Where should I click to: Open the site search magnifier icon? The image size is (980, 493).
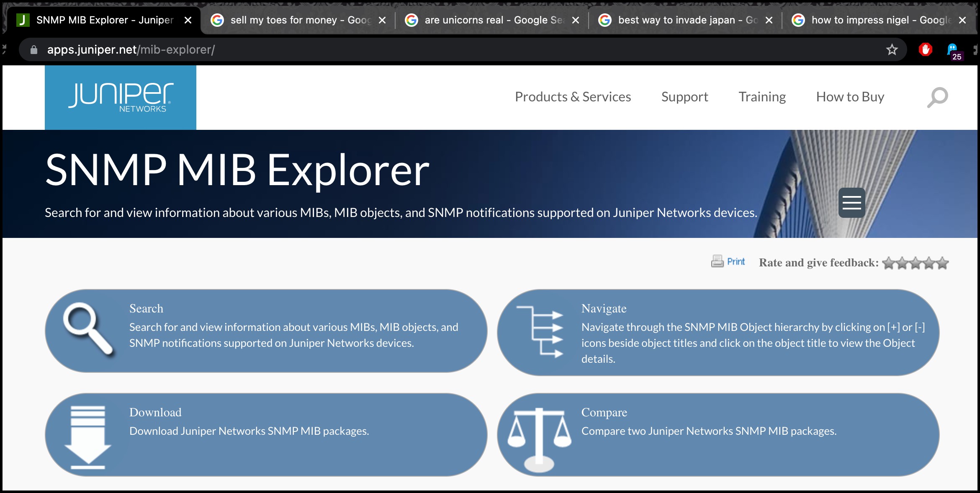pos(937,97)
